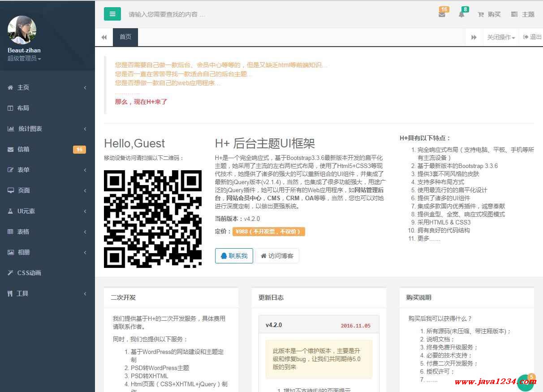Click the 当前版本 v4.2.0 text
The height and width of the screenshot is (392, 543).
(x=237, y=219)
